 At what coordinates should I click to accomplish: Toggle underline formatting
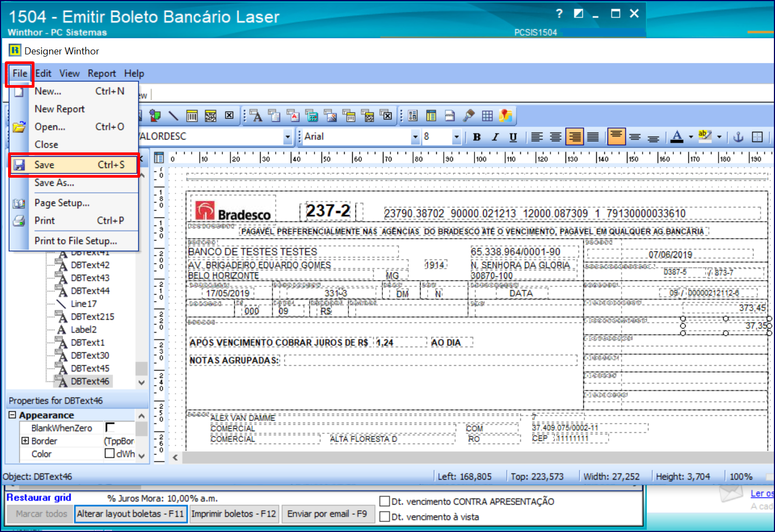pos(513,137)
